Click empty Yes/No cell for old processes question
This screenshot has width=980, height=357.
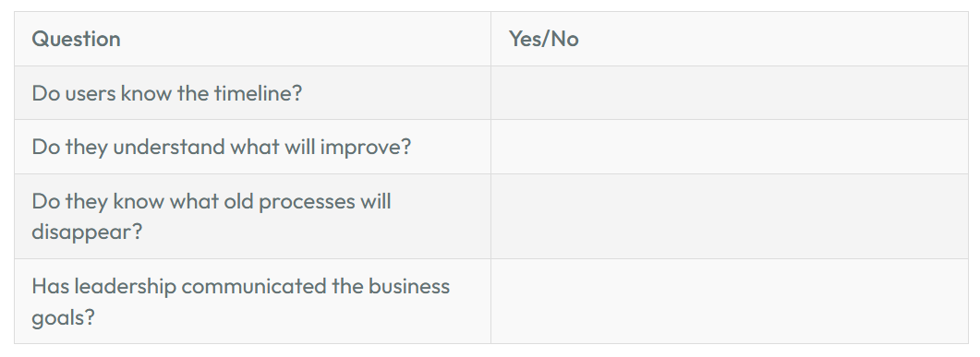(730, 217)
